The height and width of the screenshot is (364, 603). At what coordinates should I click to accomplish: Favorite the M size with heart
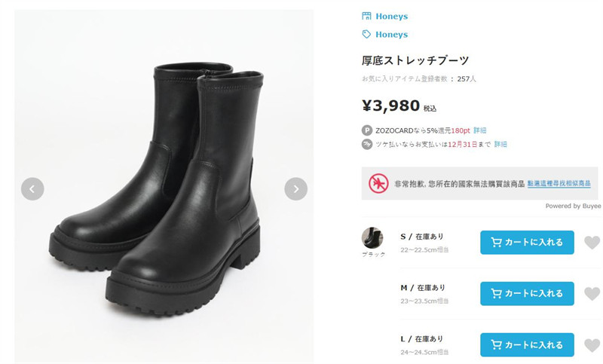(x=592, y=294)
